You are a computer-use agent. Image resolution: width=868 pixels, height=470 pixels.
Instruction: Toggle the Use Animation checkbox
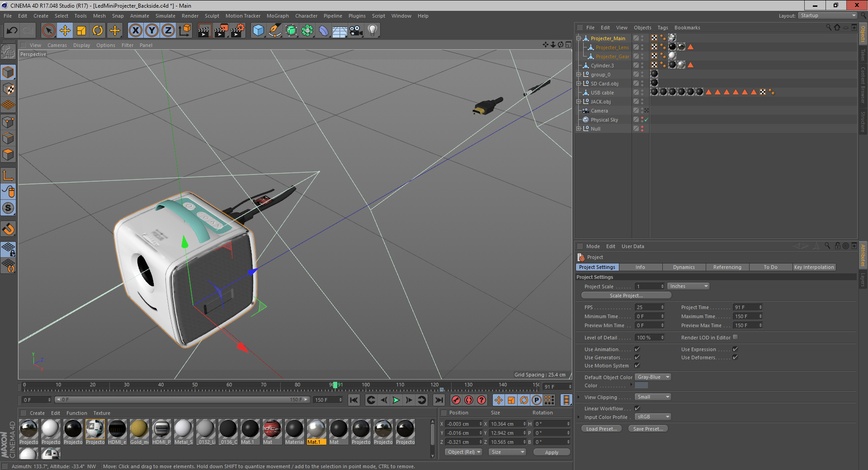pyautogui.click(x=637, y=349)
